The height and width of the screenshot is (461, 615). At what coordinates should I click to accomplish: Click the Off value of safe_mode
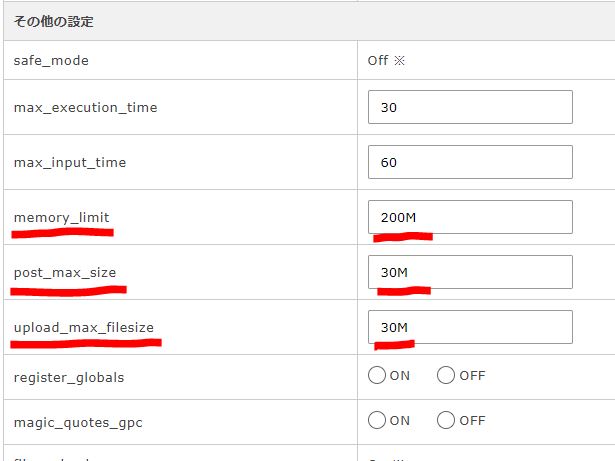tap(378, 60)
